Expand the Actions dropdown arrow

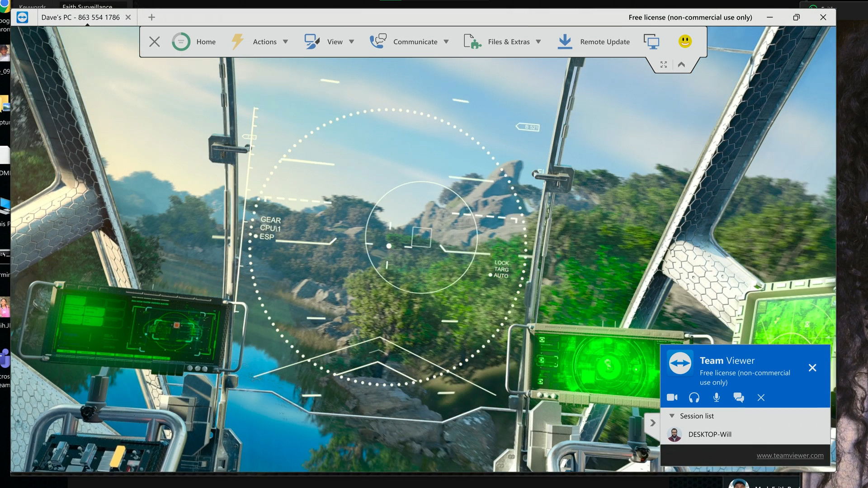(285, 42)
